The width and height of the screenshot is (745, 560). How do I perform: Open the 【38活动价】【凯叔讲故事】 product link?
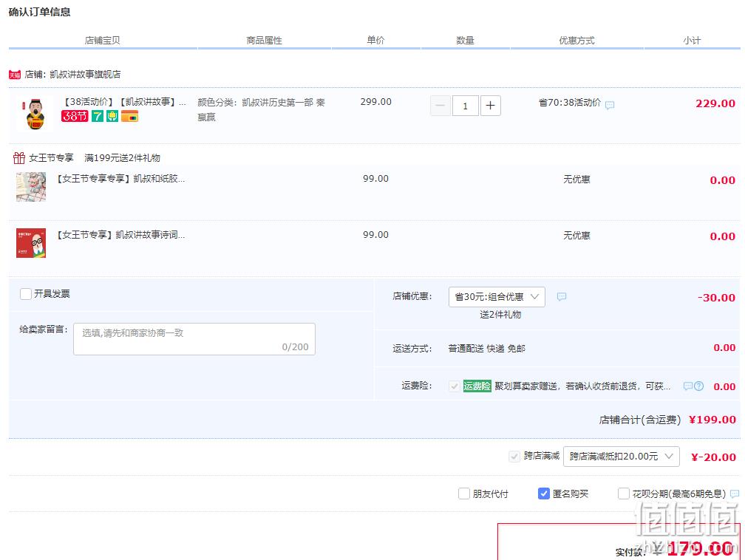[x=125, y=102]
